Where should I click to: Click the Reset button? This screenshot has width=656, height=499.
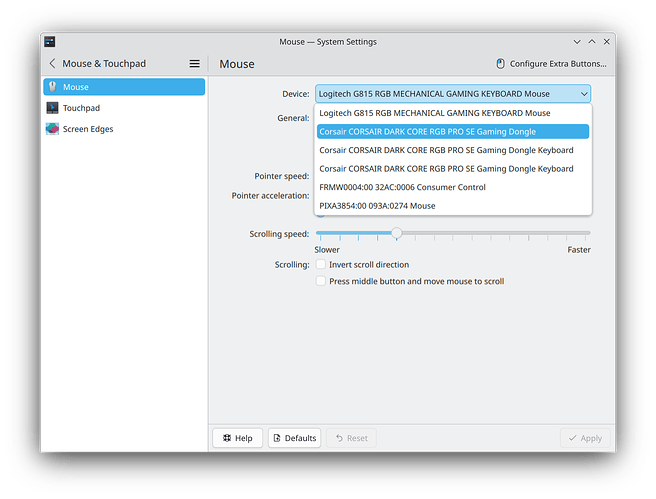point(351,438)
